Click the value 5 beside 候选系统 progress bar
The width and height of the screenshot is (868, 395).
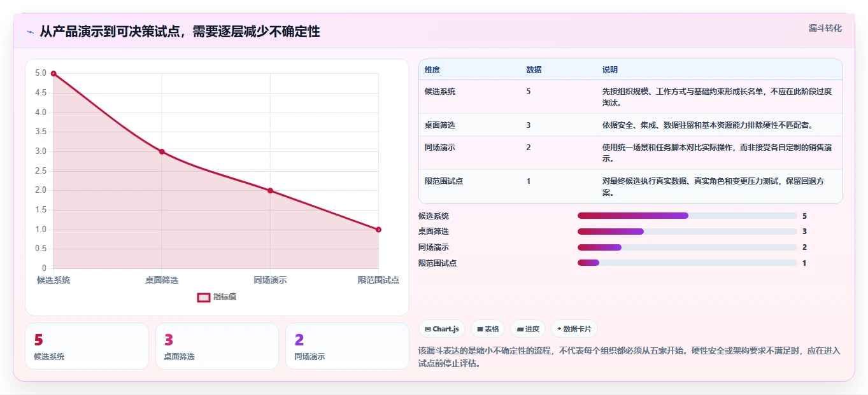pyautogui.click(x=805, y=216)
